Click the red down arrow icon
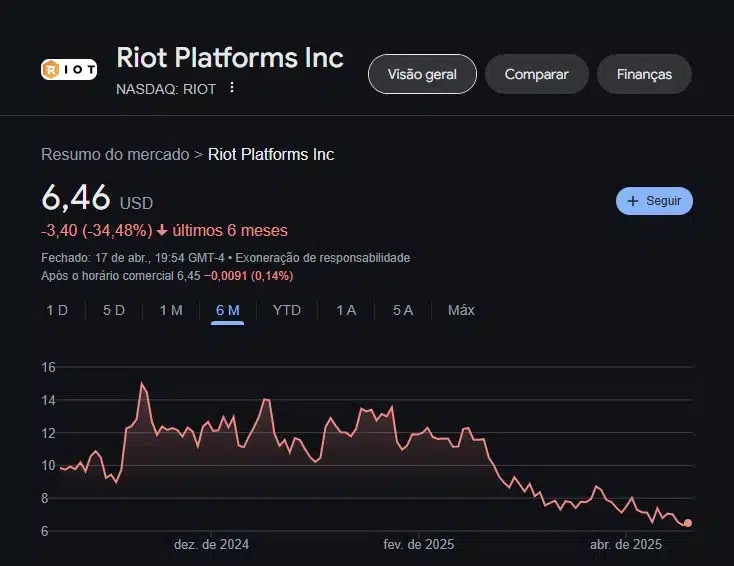 [162, 230]
